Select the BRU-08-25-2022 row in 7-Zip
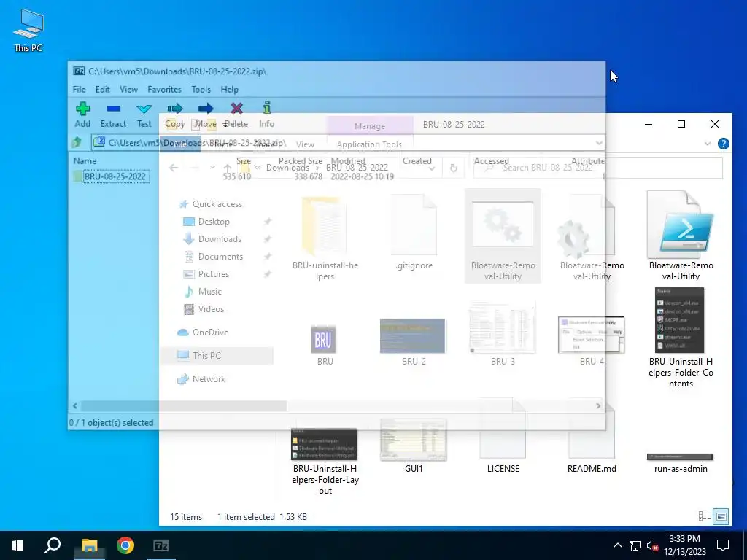 pos(115,176)
